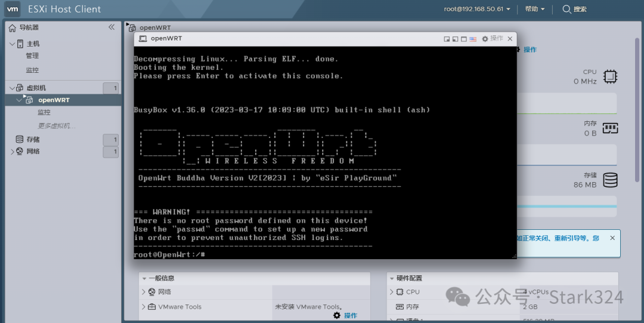Click inside the openWRT console terminal
Image resolution: width=644 pixels, height=323 pixels.
(x=326, y=153)
